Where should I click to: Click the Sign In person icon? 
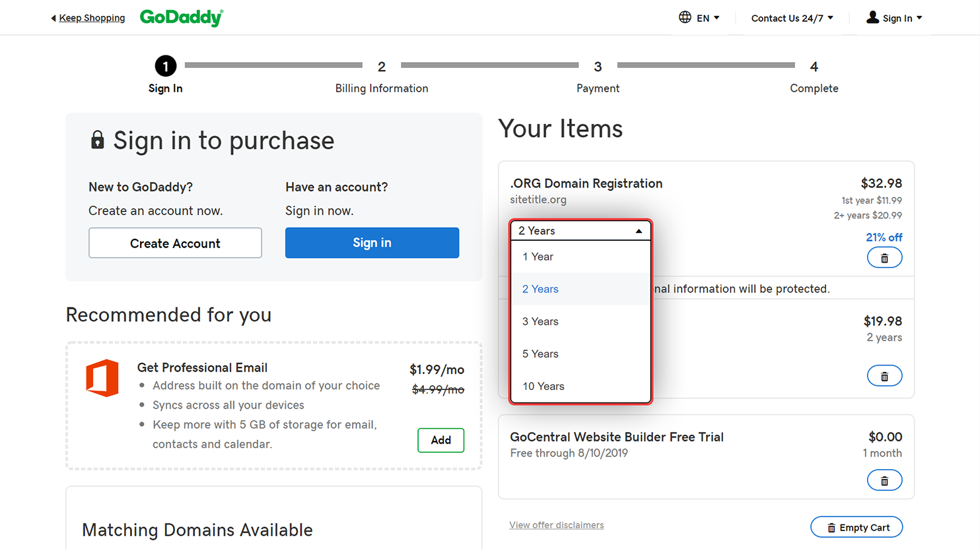tap(872, 17)
